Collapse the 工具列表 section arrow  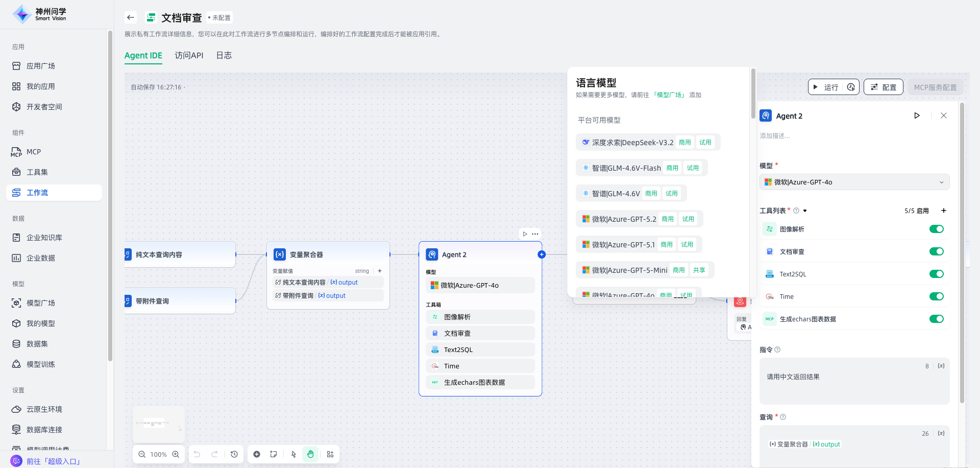(x=805, y=211)
